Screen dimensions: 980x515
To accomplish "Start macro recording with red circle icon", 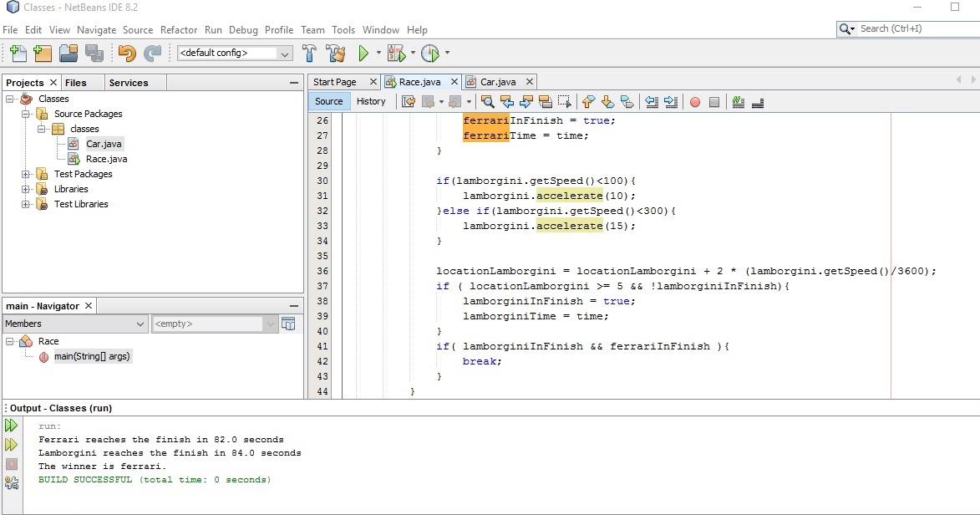I will click(694, 102).
